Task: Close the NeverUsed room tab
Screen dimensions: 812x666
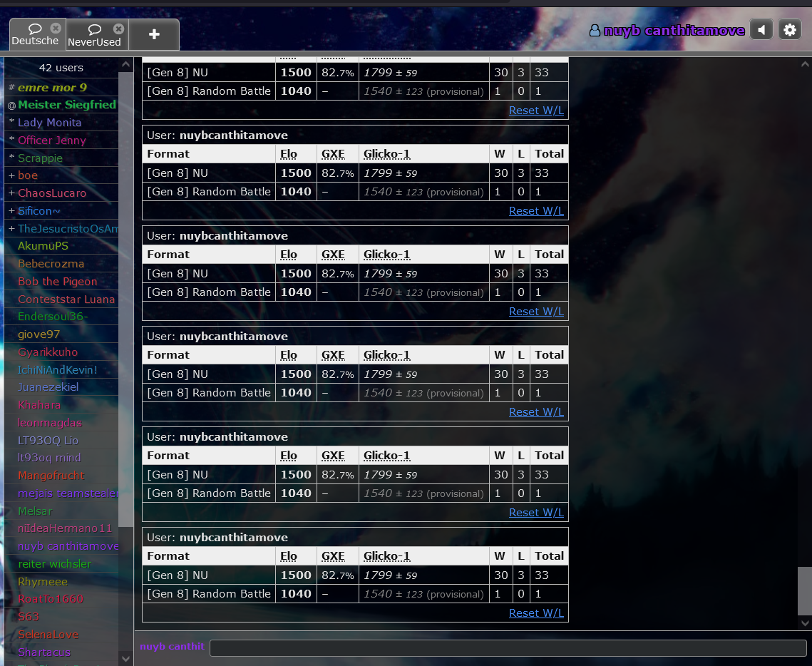Action: click(118, 29)
